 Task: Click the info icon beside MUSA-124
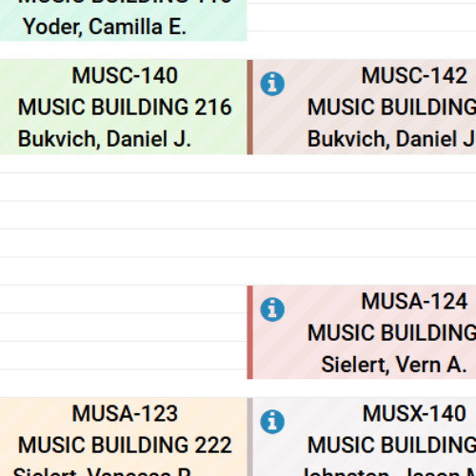point(272,309)
